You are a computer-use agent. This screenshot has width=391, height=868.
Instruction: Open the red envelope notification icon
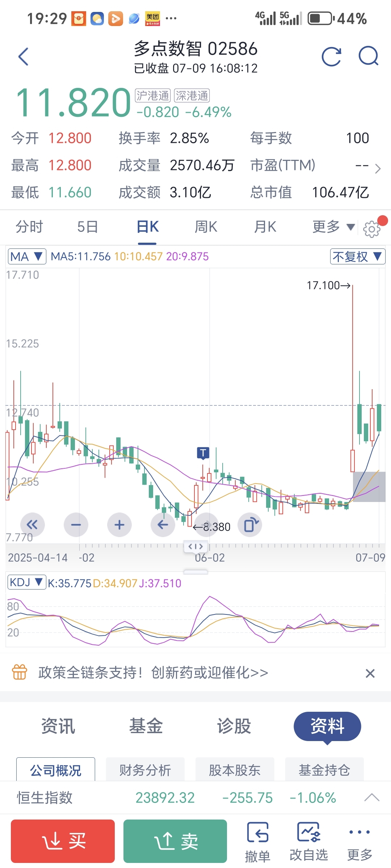[79, 18]
